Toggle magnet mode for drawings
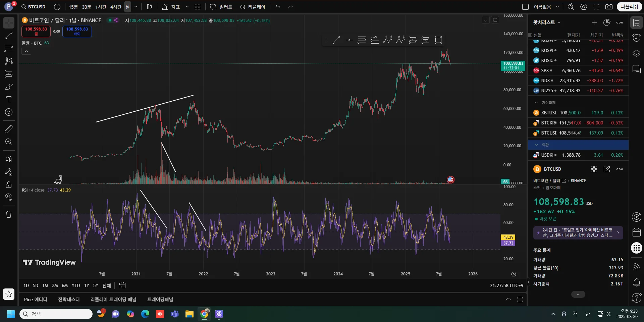Viewport: 644px width, 322px height. [x=9, y=159]
